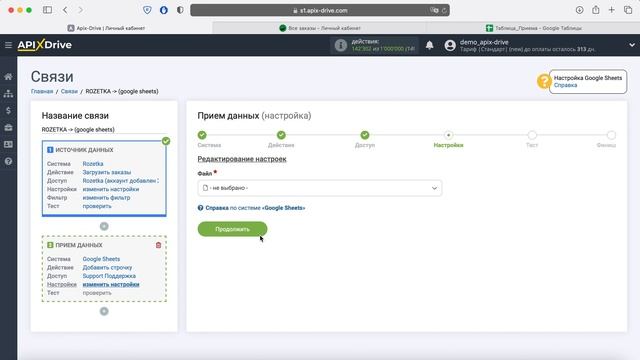Click проверить in the source block

coord(97,206)
